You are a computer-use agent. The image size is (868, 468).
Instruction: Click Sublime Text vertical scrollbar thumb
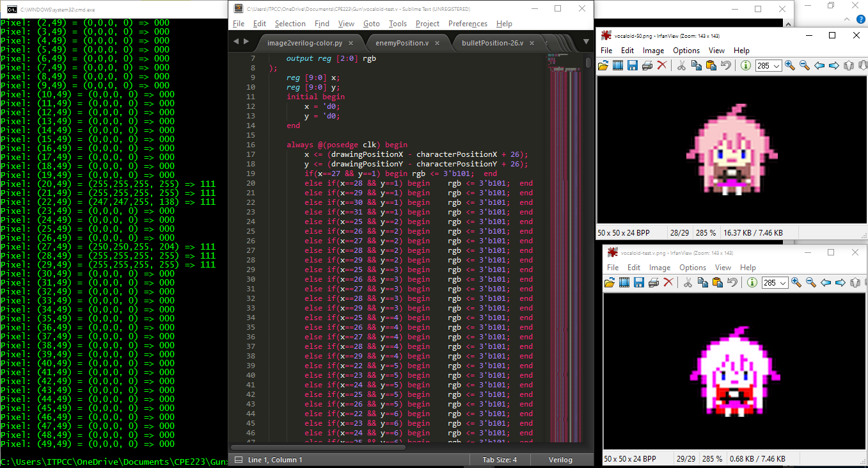pyautogui.click(x=588, y=63)
